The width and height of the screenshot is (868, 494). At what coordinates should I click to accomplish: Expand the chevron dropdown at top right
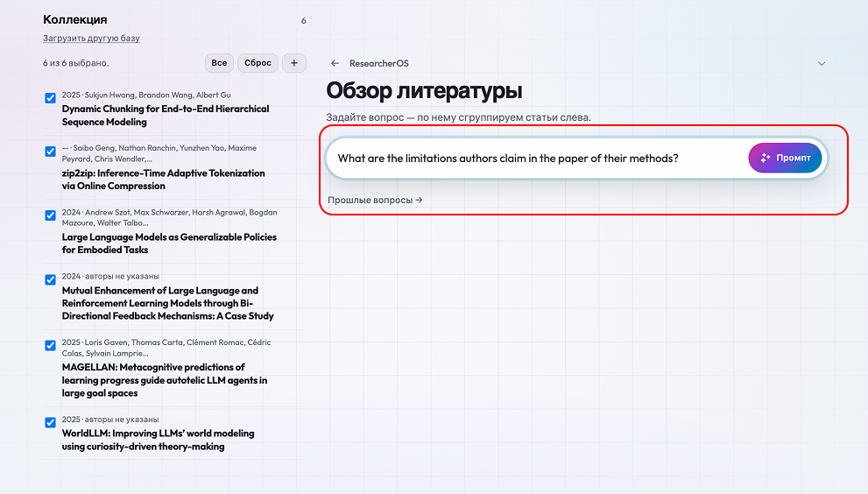[x=822, y=64]
